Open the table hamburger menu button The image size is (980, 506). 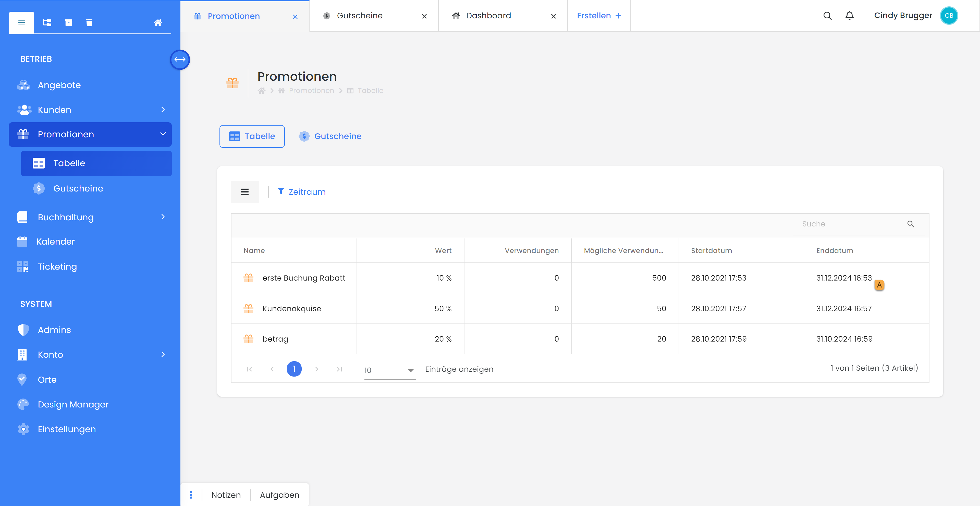[245, 192]
